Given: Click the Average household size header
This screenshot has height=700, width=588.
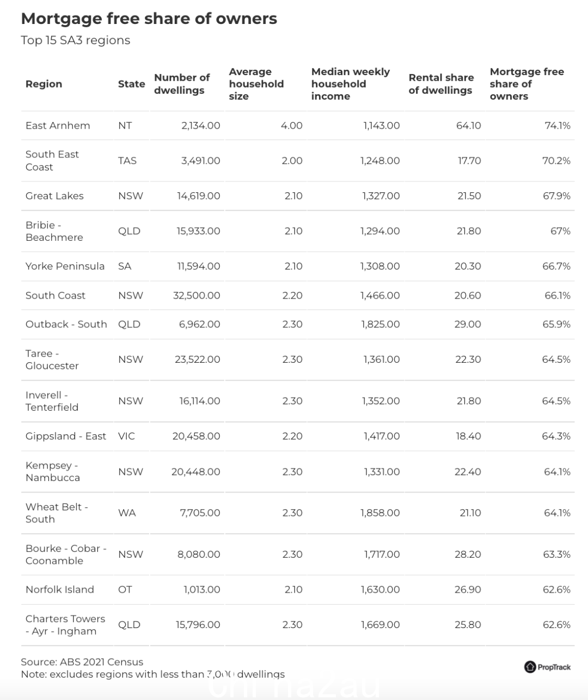Looking at the screenshot, I should click(x=256, y=84).
